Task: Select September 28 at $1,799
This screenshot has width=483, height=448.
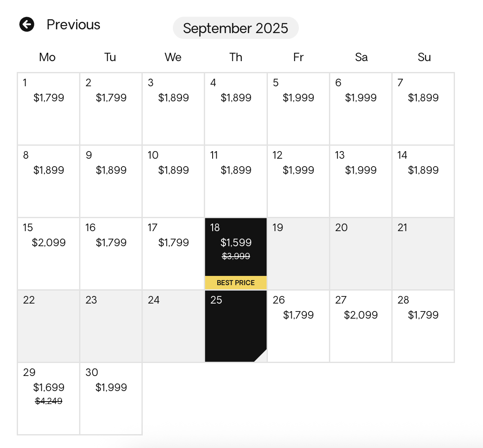Action: click(x=423, y=326)
